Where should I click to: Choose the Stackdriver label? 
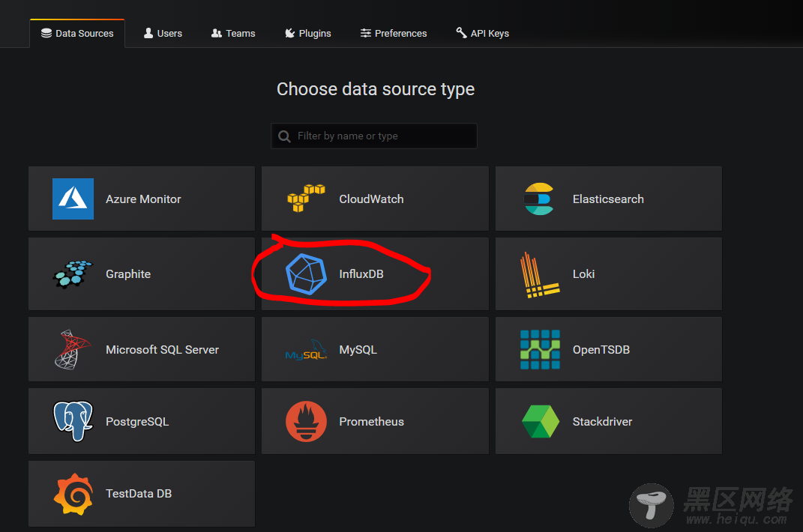602,421
